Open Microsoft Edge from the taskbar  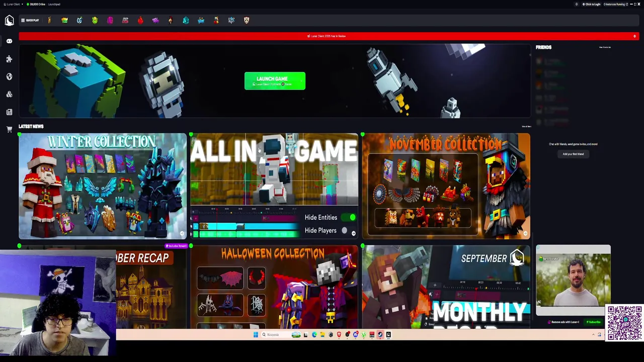(314, 334)
